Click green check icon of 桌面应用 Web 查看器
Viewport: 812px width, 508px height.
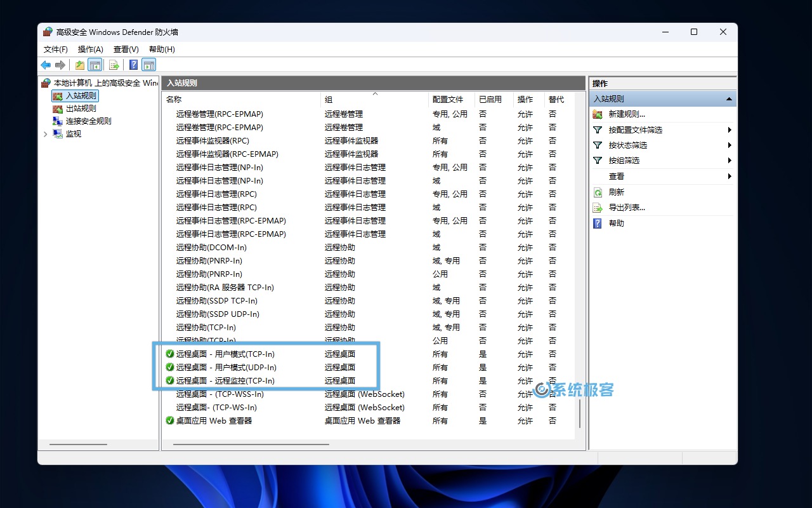[x=170, y=420]
